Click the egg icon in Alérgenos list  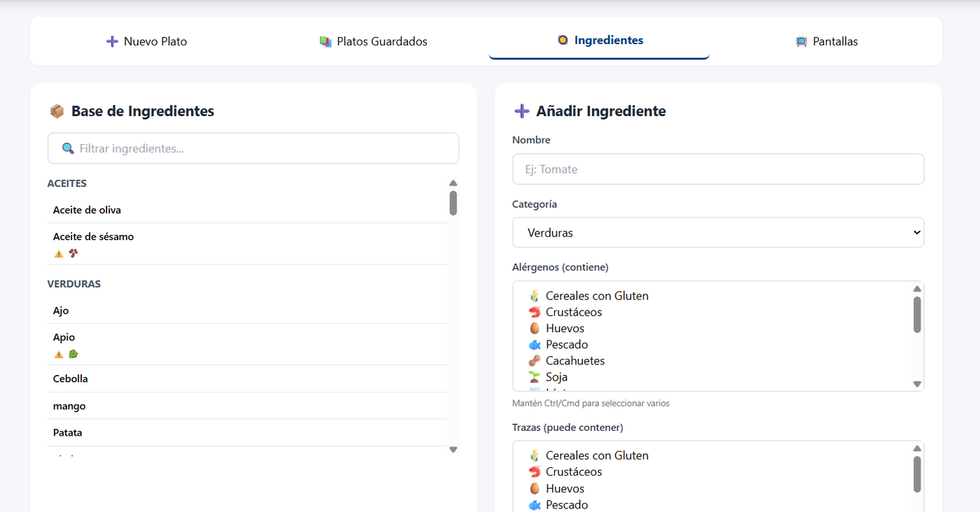tap(535, 328)
